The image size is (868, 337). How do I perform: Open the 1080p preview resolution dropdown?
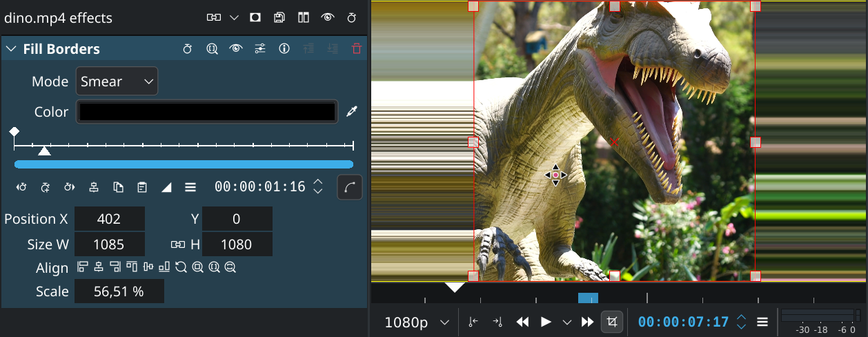pos(417,322)
